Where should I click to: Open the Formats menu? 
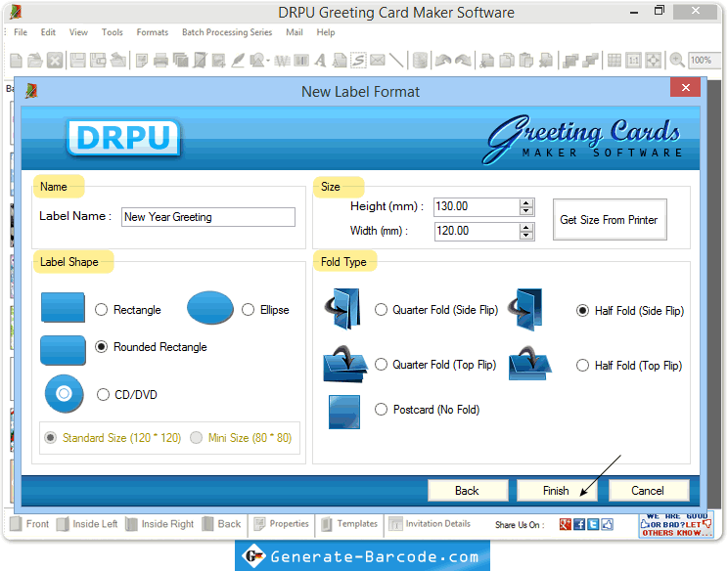[153, 32]
